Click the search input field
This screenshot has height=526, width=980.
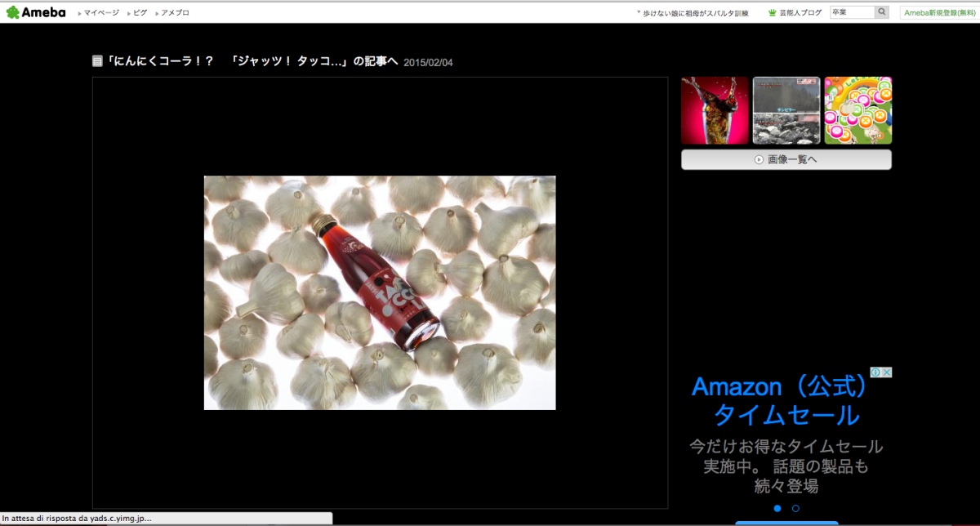[852, 12]
